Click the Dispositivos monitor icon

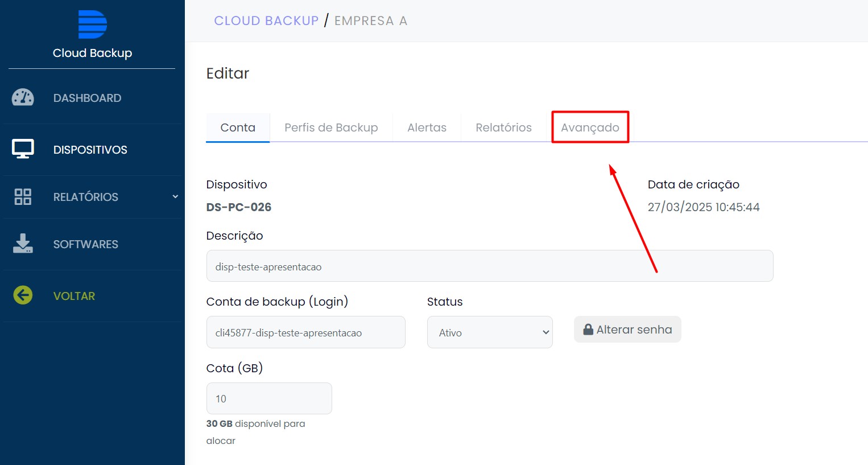(23, 149)
